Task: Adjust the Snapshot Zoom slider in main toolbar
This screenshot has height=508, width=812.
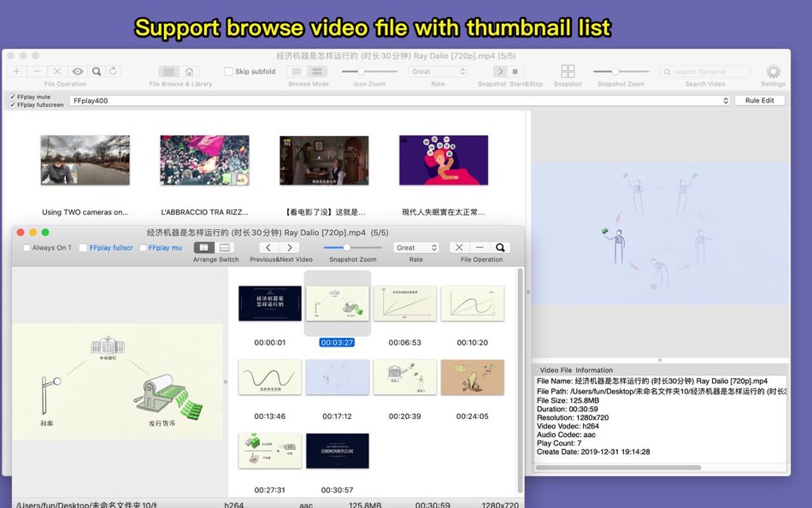Action: [x=621, y=72]
